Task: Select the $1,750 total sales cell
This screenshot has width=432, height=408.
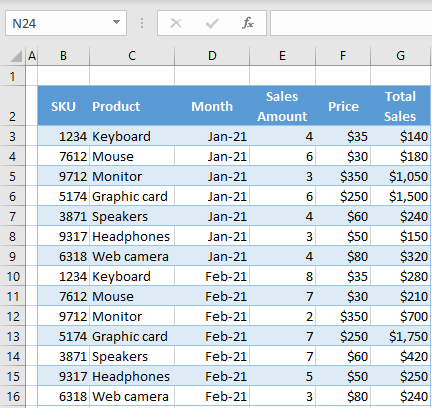Action: tap(400, 336)
